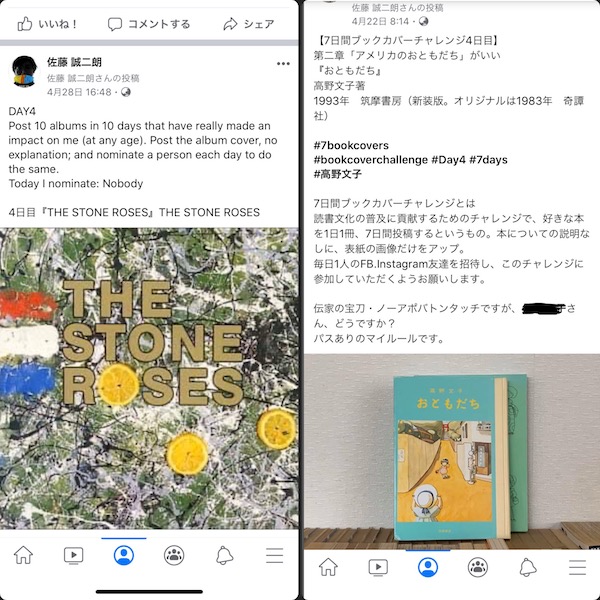Open Watch video icon in right bottom bar
600x600 pixels.
pos(378,567)
